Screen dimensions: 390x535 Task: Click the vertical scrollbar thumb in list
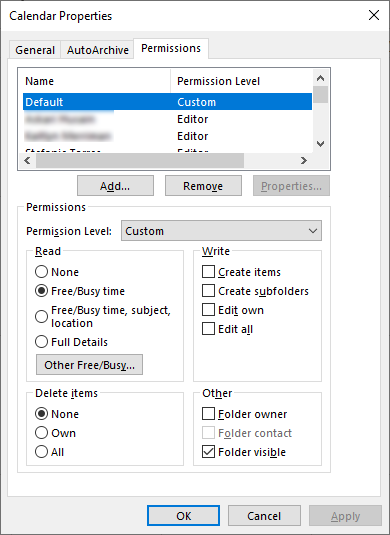320,95
